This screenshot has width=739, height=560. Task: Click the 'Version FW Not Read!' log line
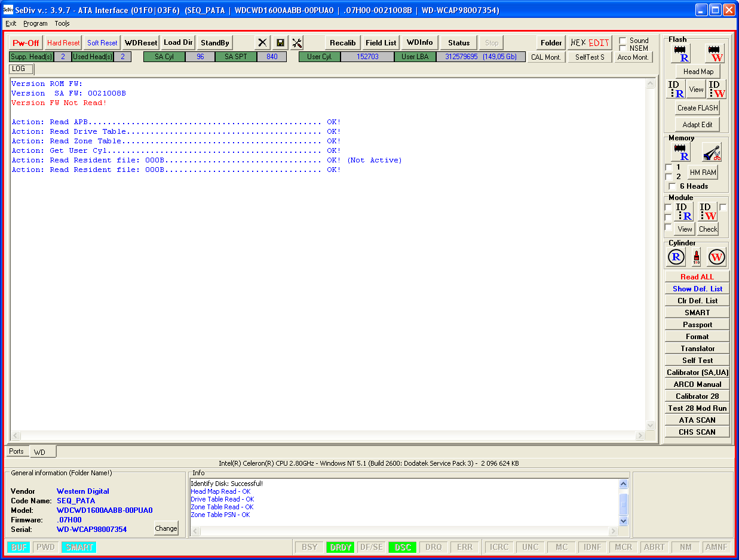click(x=59, y=103)
